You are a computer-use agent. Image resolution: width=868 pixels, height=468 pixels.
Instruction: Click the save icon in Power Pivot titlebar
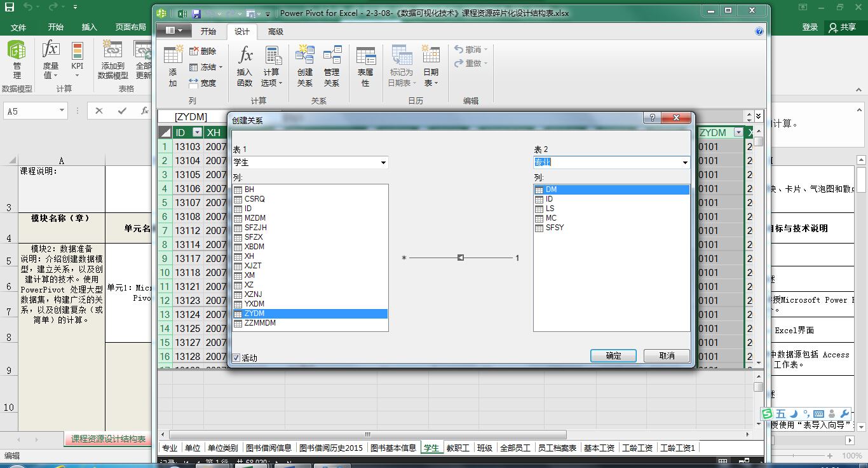(196, 13)
